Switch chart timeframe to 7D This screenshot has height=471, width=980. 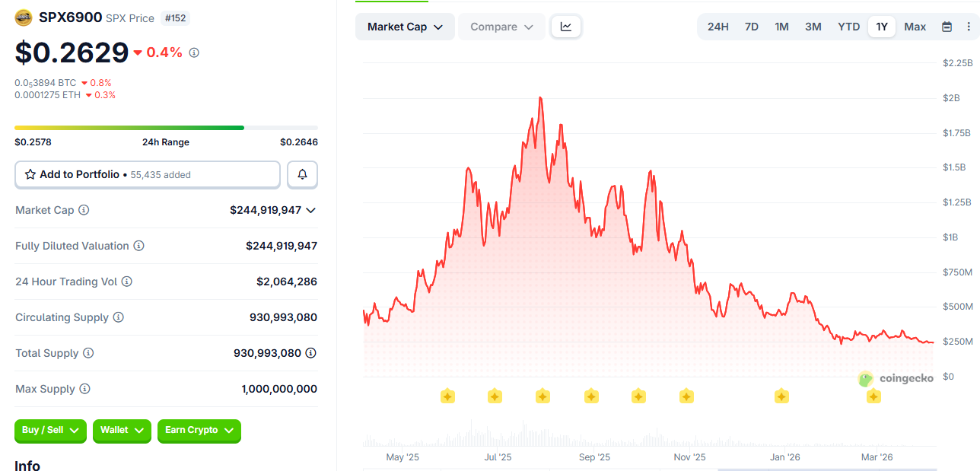click(x=751, y=26)
